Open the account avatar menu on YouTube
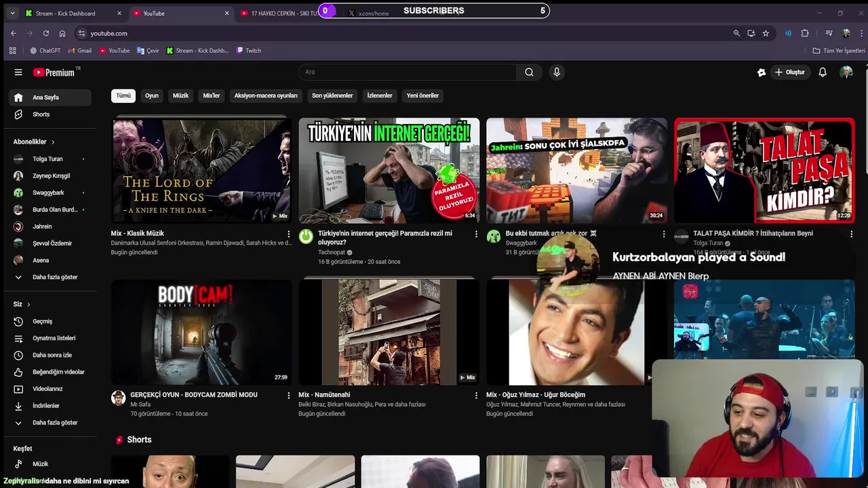Screen dimensions: 868x488 coord(846,73)
